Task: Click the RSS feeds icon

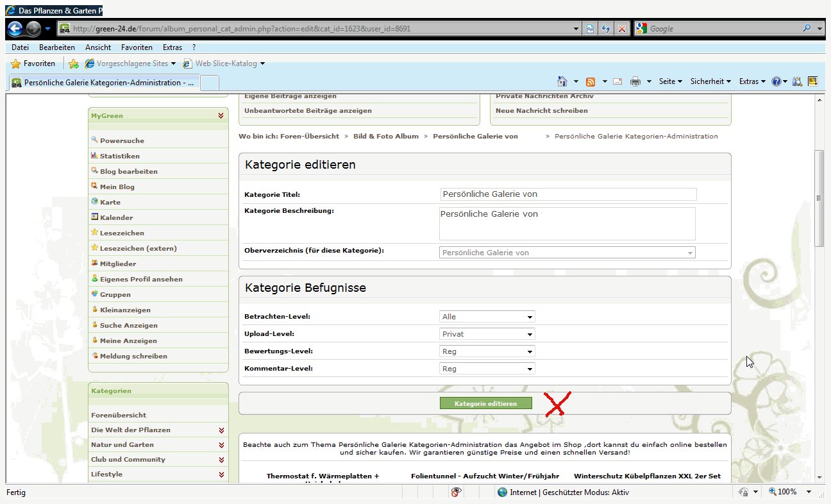Action: pyautogui.click(x=590, y=81)
